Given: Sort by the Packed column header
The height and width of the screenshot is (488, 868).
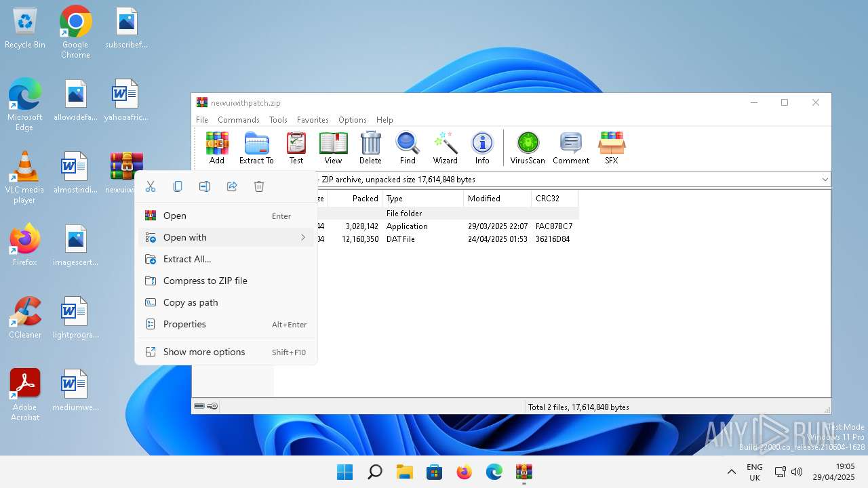Looking at the screenshot, I should tap(355, 199).
